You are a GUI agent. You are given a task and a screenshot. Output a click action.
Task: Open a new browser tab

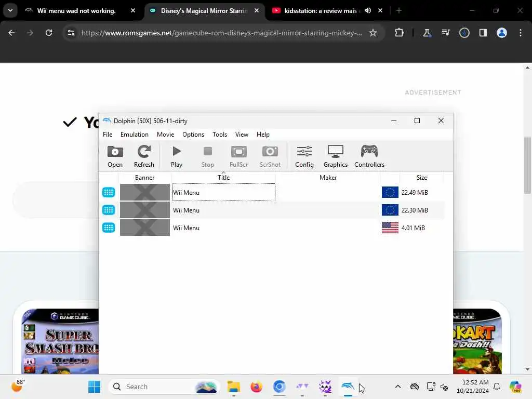coord(399,11)
